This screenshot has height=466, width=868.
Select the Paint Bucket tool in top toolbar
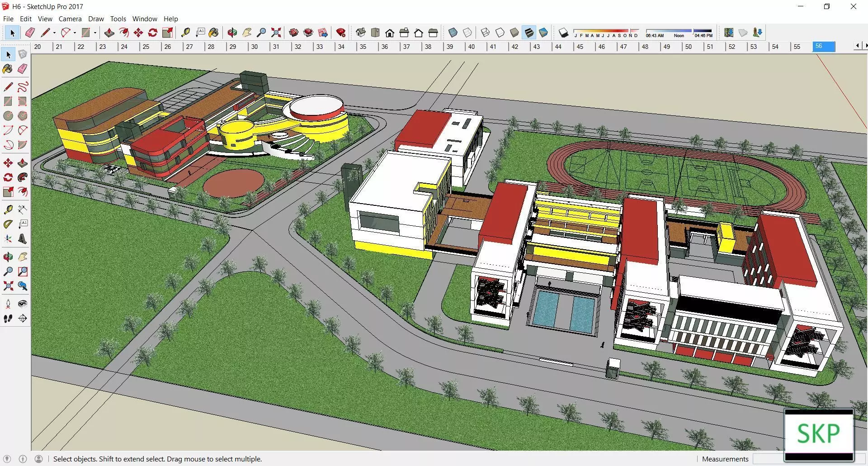pos(214,33)
